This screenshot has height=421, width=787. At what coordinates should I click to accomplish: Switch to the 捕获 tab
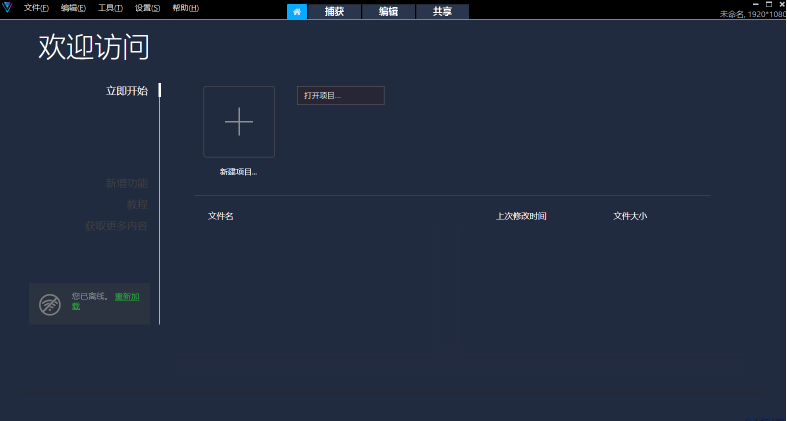tap(334, 12)
